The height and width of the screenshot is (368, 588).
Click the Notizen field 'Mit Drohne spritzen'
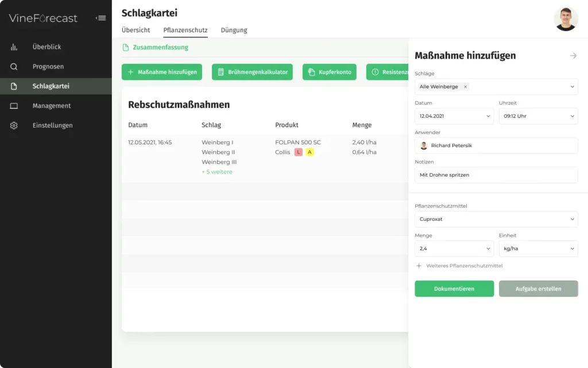[496, 175]
